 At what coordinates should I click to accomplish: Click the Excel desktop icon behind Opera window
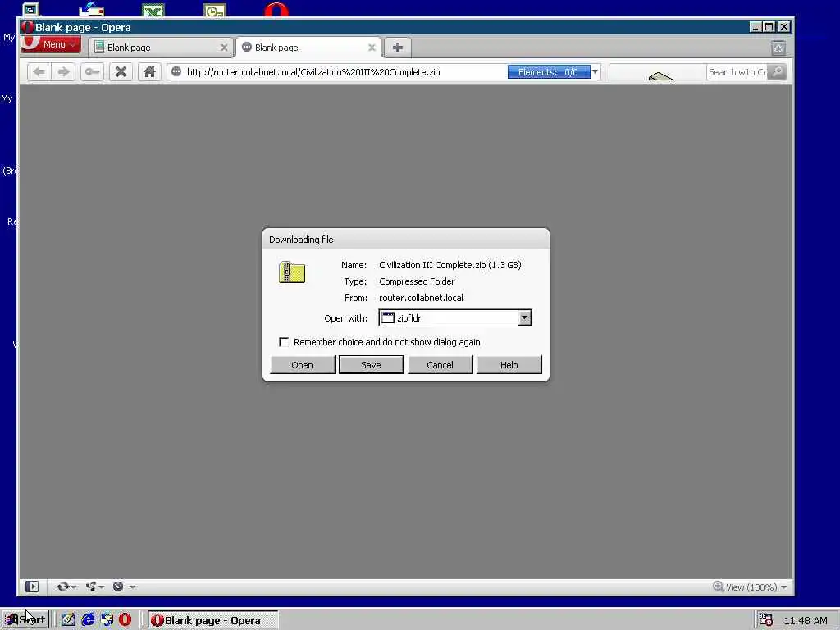(x=153, y=10)
